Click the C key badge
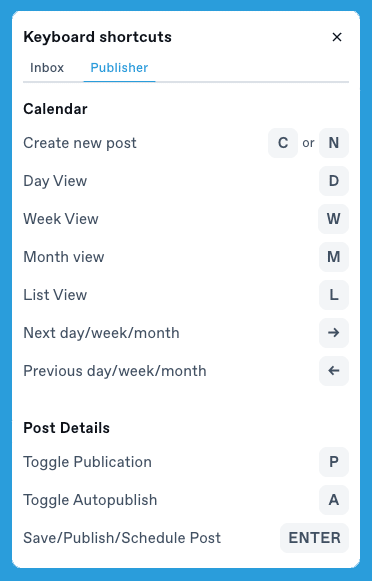 [x=283, y=143]
